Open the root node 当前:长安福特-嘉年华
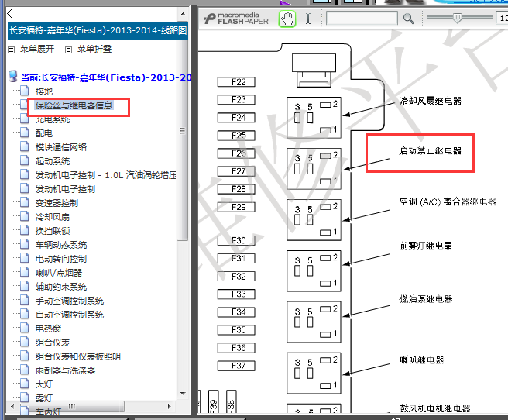 click(106, 77)
